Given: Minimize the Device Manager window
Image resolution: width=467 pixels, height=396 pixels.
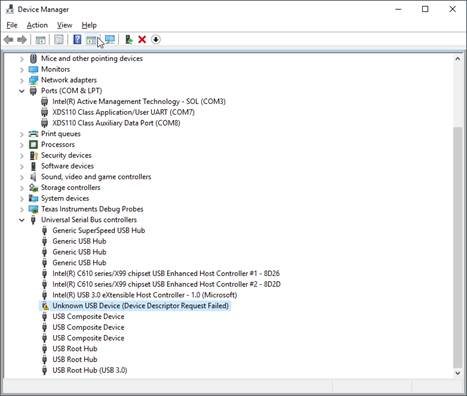Looking at the screenshot, I should pos(398,9).
